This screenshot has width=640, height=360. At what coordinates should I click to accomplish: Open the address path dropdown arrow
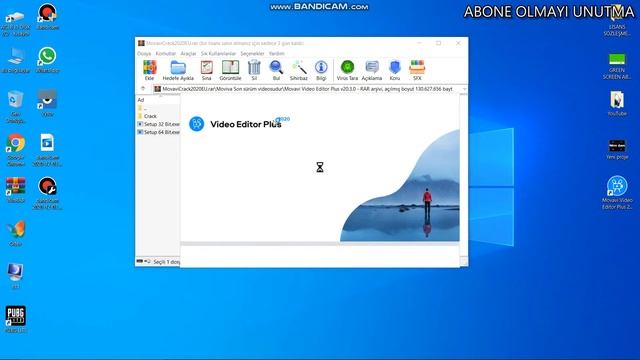point(464,89)
